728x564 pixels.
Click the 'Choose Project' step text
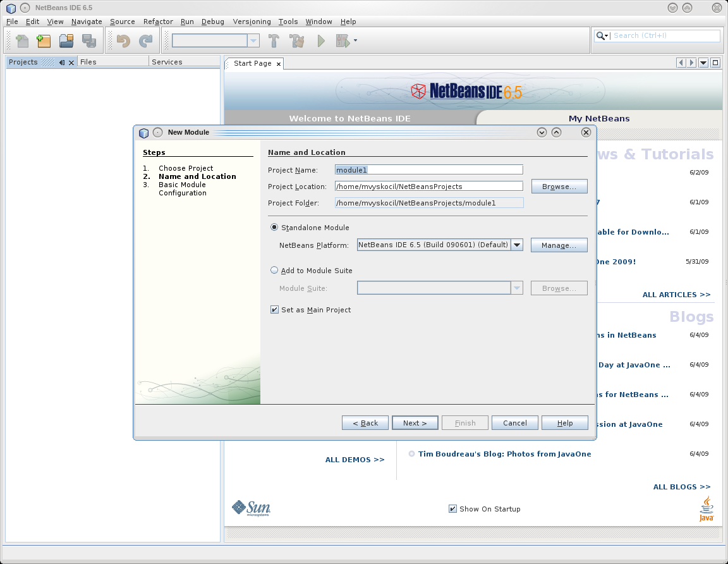[186, 168]
